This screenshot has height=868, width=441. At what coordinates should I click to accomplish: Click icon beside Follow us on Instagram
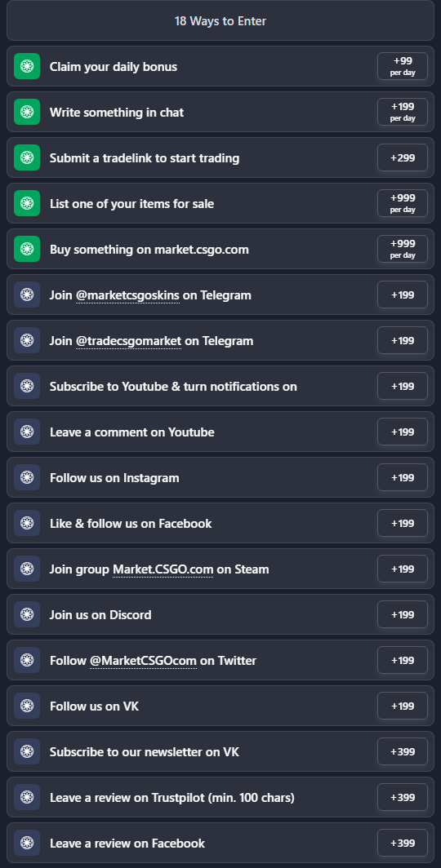pos(27,477)
